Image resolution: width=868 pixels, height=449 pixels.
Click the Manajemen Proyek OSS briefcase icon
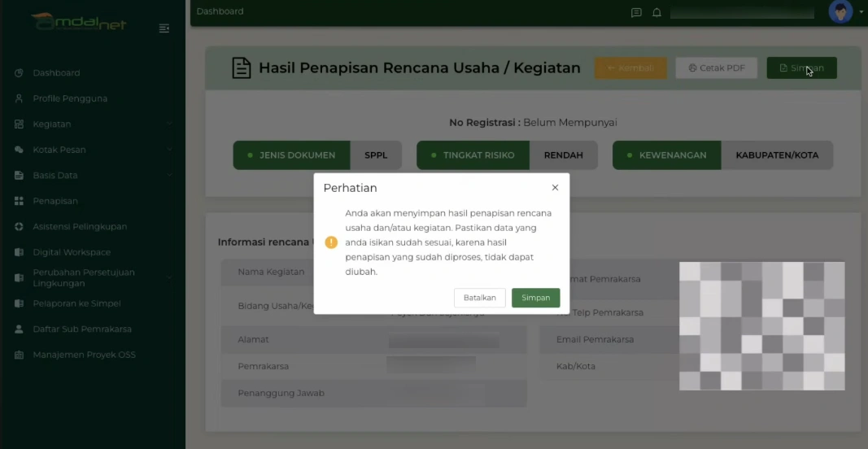pyautogui.click(x=19, y=355)
